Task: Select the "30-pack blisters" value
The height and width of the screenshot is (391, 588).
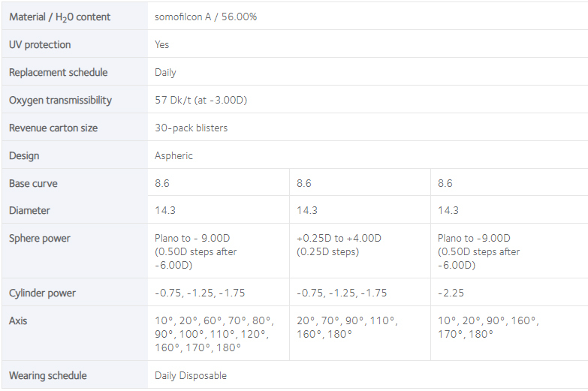Action: (x=191, y=128)
